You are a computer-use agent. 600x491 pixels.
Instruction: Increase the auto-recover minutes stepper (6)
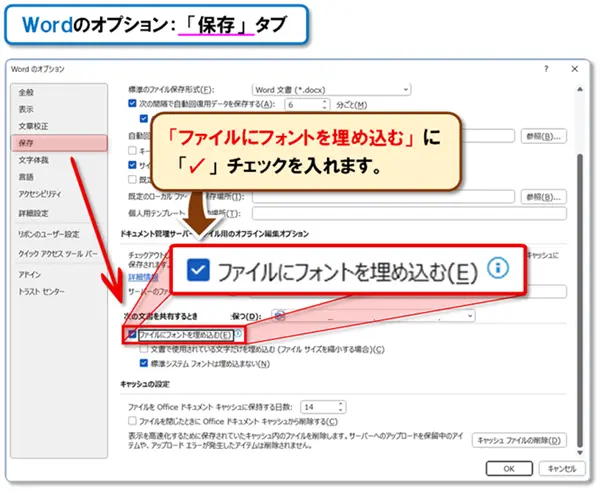point(325,102)
